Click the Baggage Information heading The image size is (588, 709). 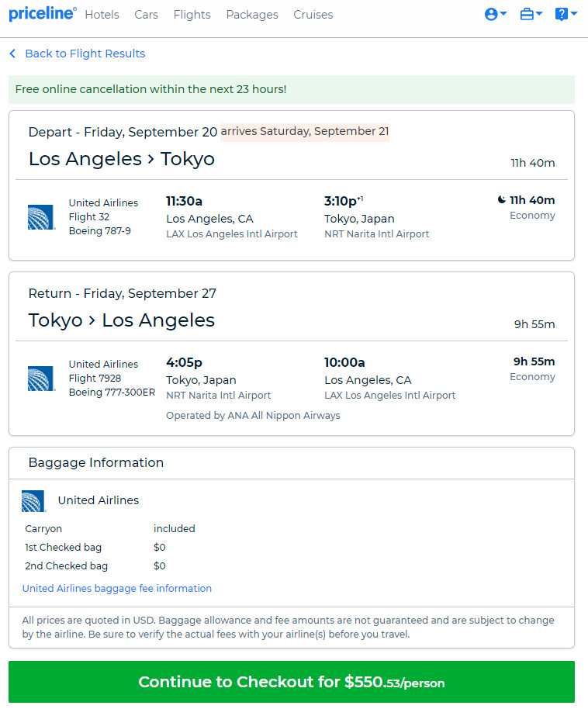96,462
